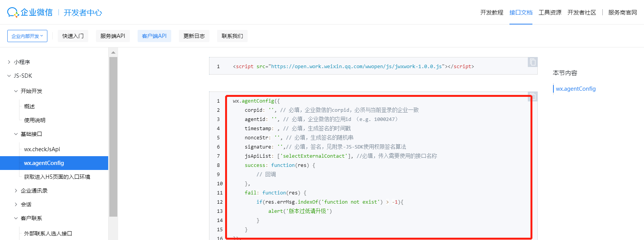Image resolution: width=644 pixels, height=240 pixels.
Task: Open the 使用说明 doc page
Action: point(35,120)
